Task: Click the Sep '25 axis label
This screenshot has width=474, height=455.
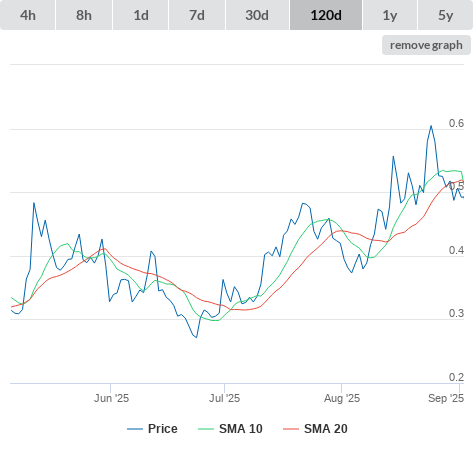Action: (x=446, y=398)
